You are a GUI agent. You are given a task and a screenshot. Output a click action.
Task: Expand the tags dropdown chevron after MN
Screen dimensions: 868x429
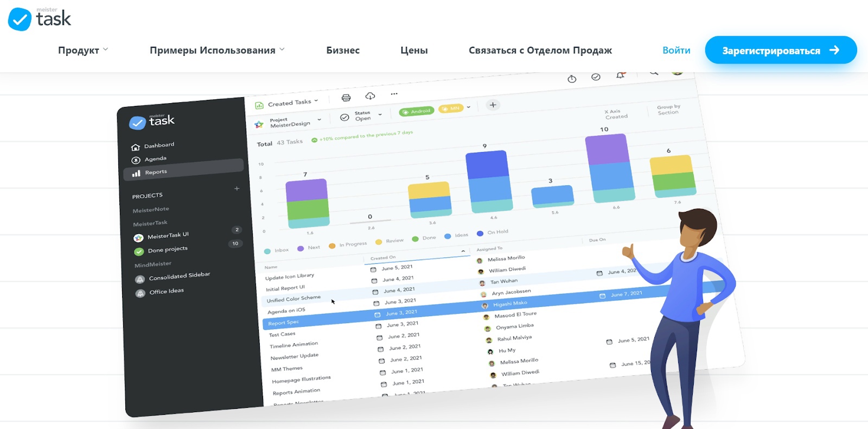click(x=469, y=107)
